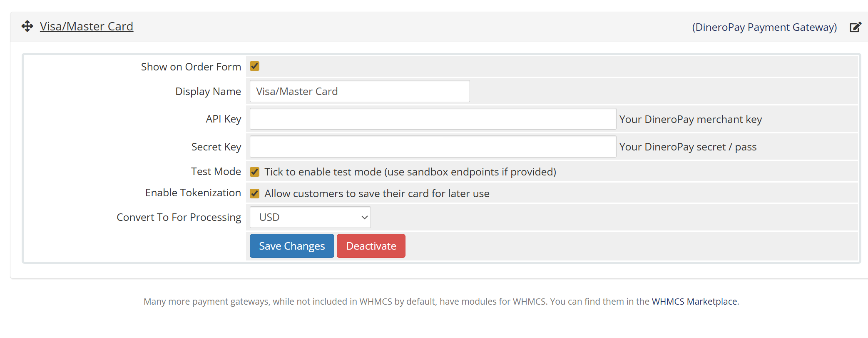Click the edit pencil icon in gateway header
Screen dimensions: 868x338
click(855, 27)
